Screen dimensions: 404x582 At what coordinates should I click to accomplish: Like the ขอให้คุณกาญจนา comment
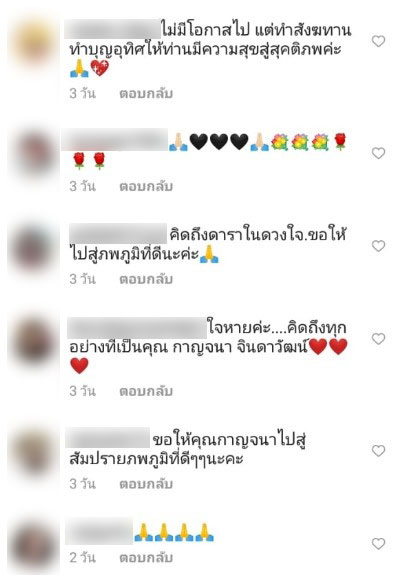click(x=378, y=451)
